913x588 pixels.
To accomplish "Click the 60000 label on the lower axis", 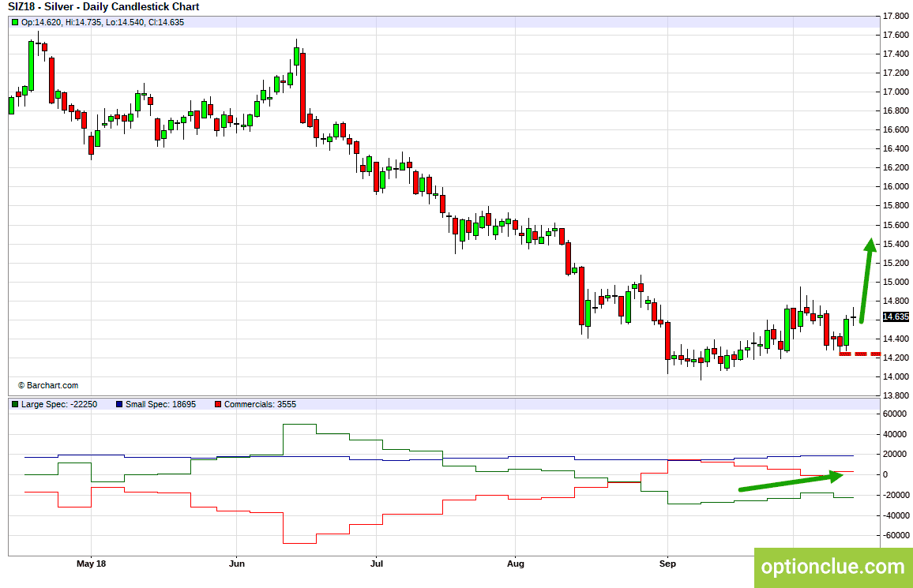I will pyautogui.click(x=894, y=414).
